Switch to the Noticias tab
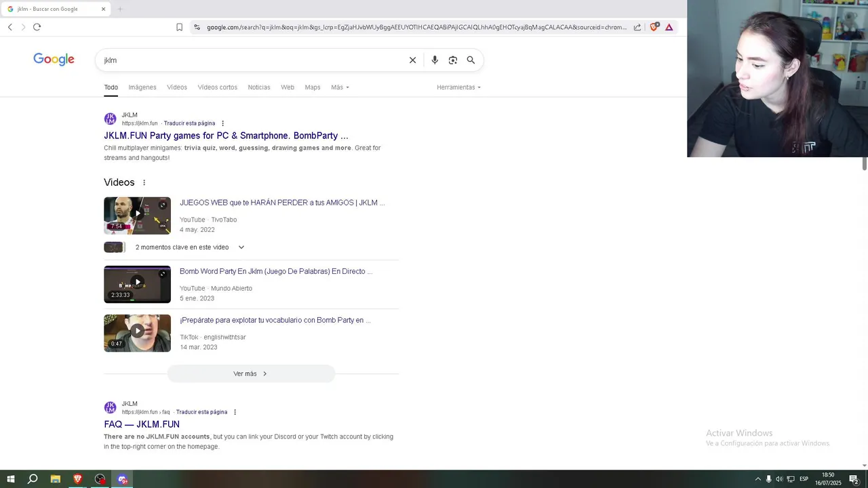This screenshot has height=488, width=868. [259, 87]
